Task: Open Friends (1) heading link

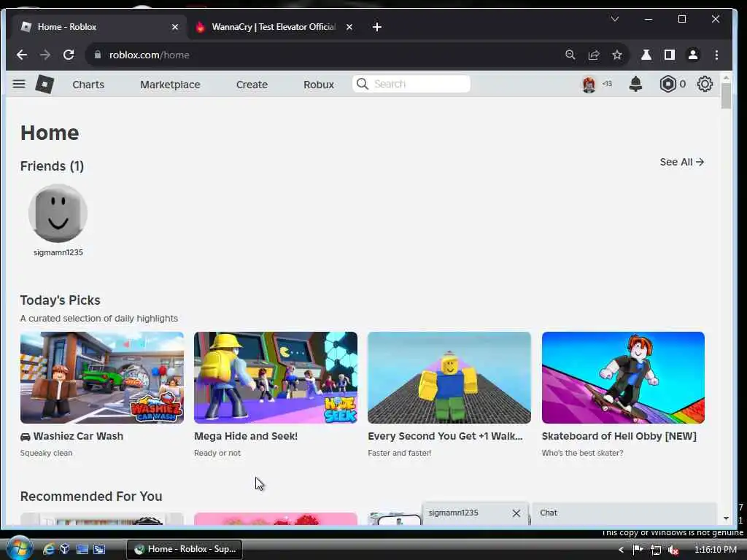Action: [52, 166]
